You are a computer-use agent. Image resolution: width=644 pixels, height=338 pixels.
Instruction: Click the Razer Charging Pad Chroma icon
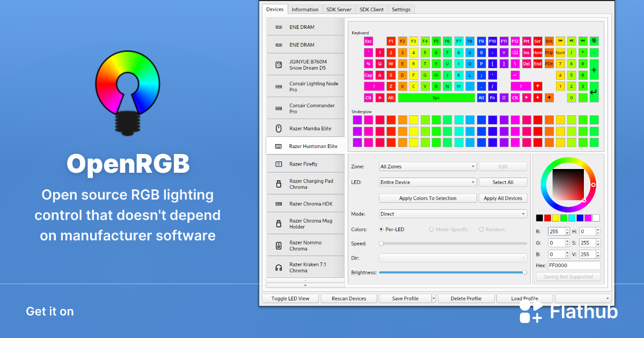tap(279, 184)
